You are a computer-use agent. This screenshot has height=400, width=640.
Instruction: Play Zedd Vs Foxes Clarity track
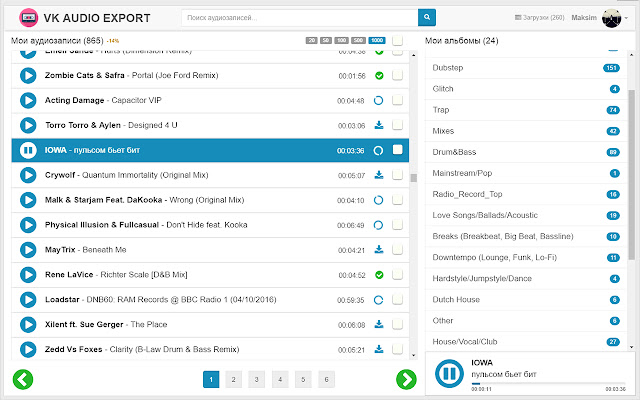point(28,349)
